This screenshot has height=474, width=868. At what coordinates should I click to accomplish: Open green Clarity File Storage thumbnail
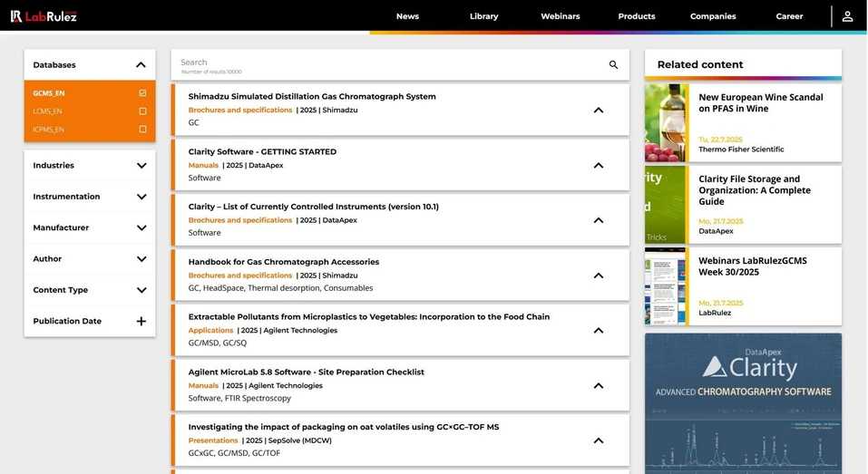(x=666, y=205)
